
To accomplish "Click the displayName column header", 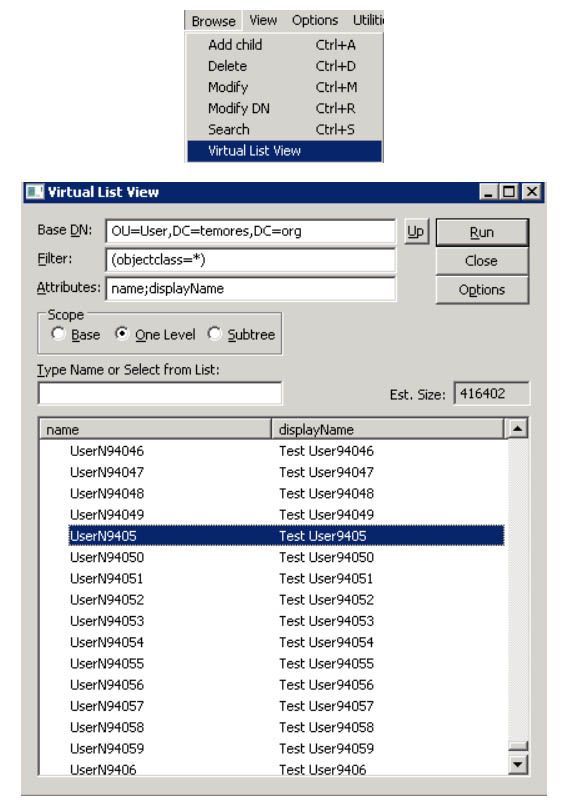I will tap(387, 429).
